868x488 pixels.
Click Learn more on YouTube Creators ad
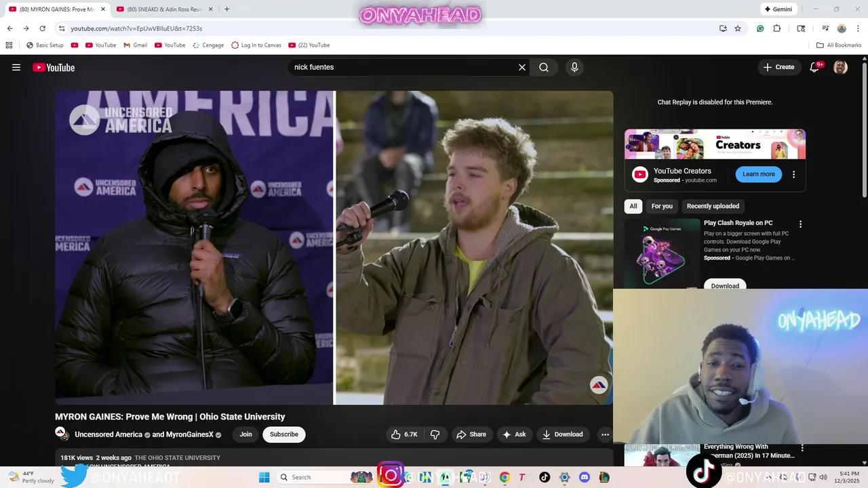point(758,174)
